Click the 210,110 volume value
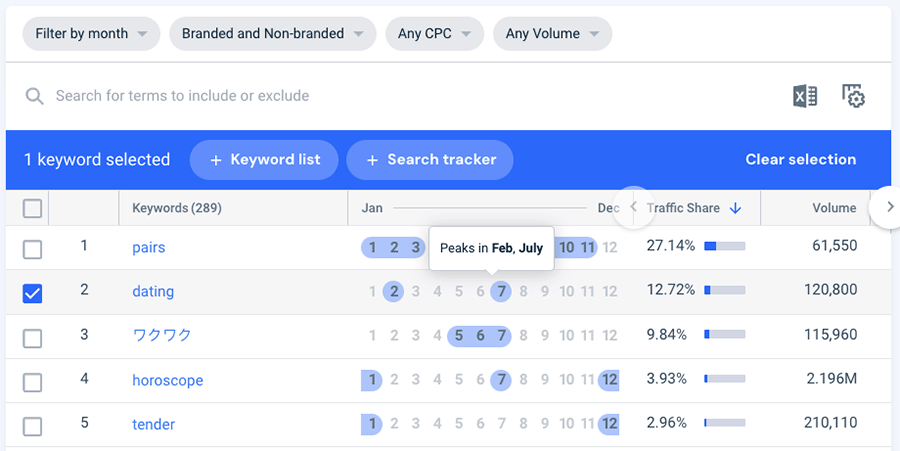Image resolution: width=900 pixels, height=451 pixels. [831, 423]
